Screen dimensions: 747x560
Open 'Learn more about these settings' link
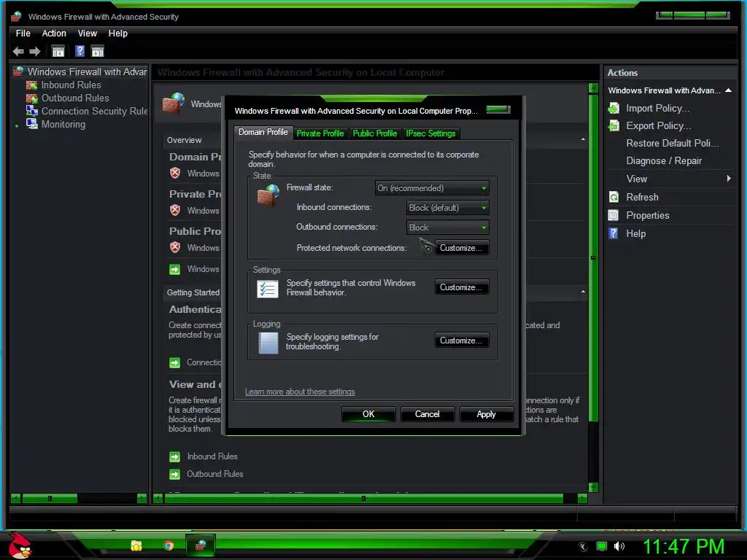pos(300,392)
